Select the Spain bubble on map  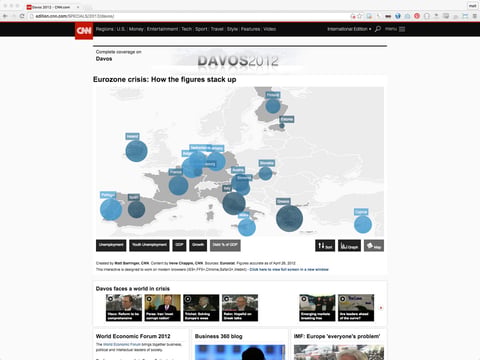pos(136,209)
